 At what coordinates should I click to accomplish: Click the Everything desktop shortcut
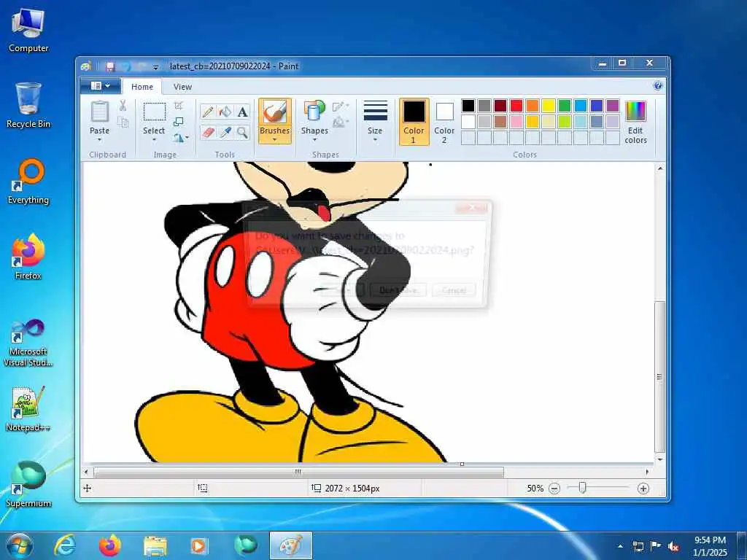28,182
